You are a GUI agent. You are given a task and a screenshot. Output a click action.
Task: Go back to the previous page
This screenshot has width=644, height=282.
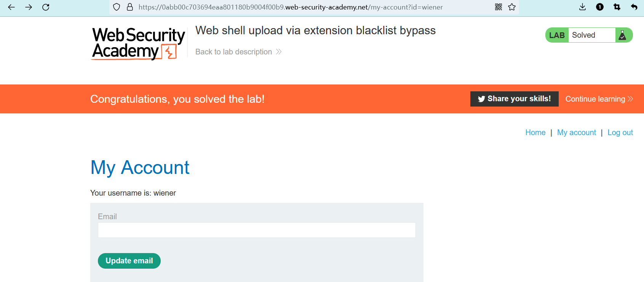point(11,7)
